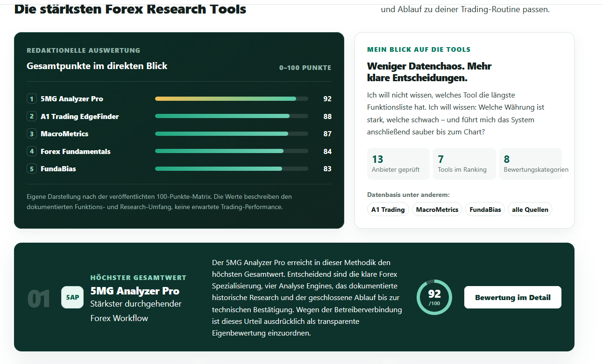Image resolution: width=603 pixels, height=364 pixels.
Task: Click the 5AP logo badge
Action: (x=72, y=297)
